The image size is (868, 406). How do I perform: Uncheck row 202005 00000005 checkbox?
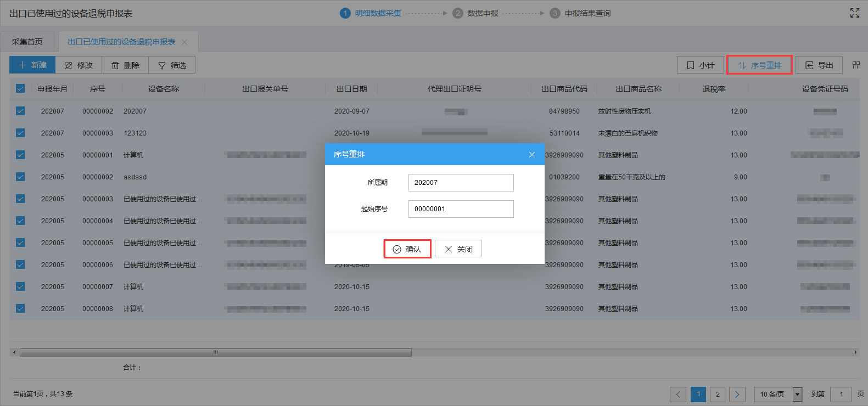click(20, 243)
